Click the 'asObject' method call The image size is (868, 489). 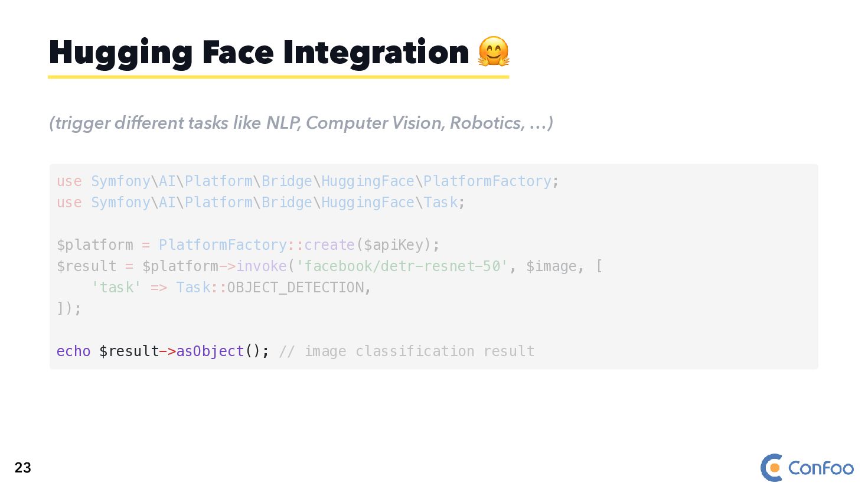210,351
